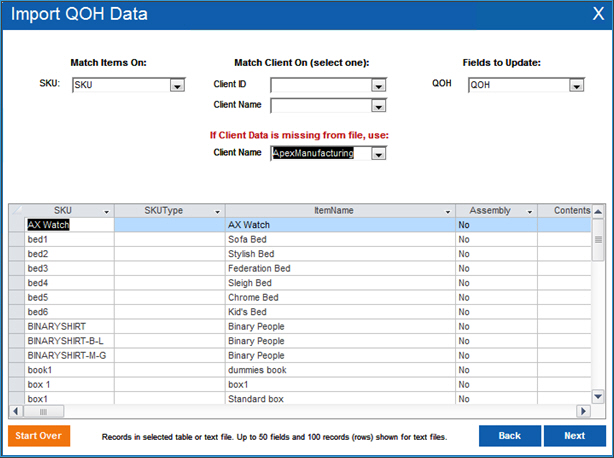Click the Contents column header
The height and width of the screenshot is (458, 614).
[565, 211]
